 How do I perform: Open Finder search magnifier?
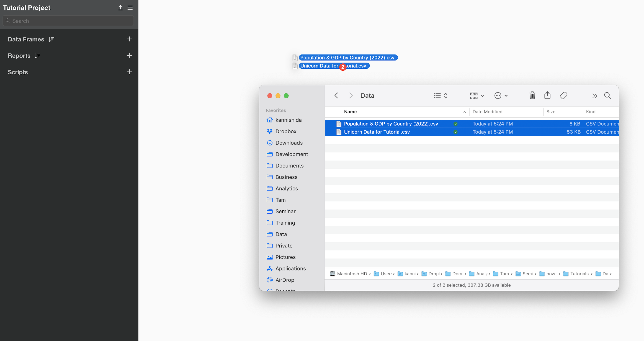click(x=607, y=96)
